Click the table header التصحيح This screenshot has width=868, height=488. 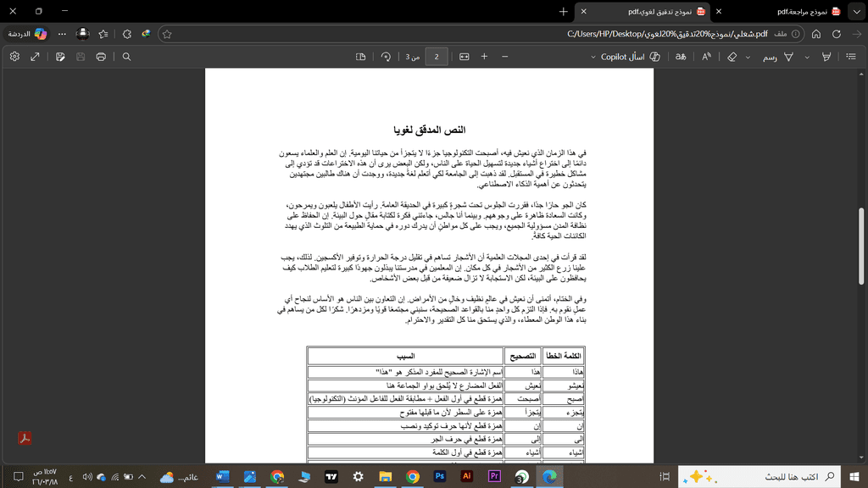click(523, 356)
